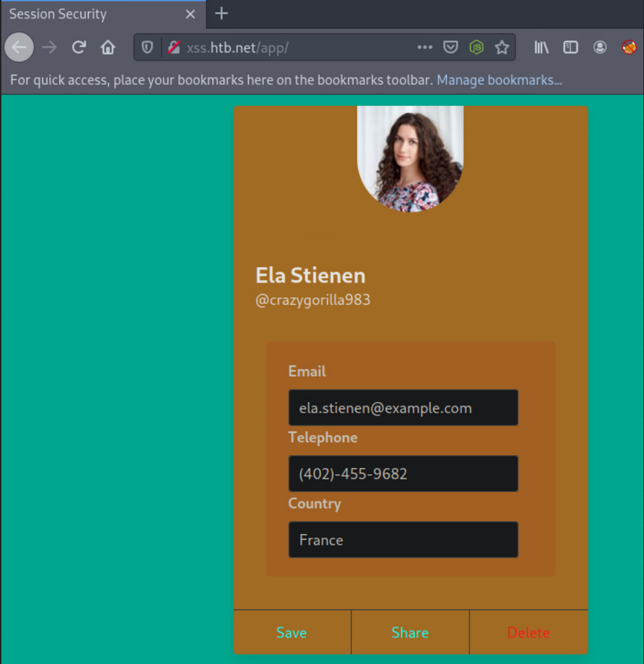Click inside the Telephone input field
Screen dimensions: 644x664
click(x=403, y=474)
